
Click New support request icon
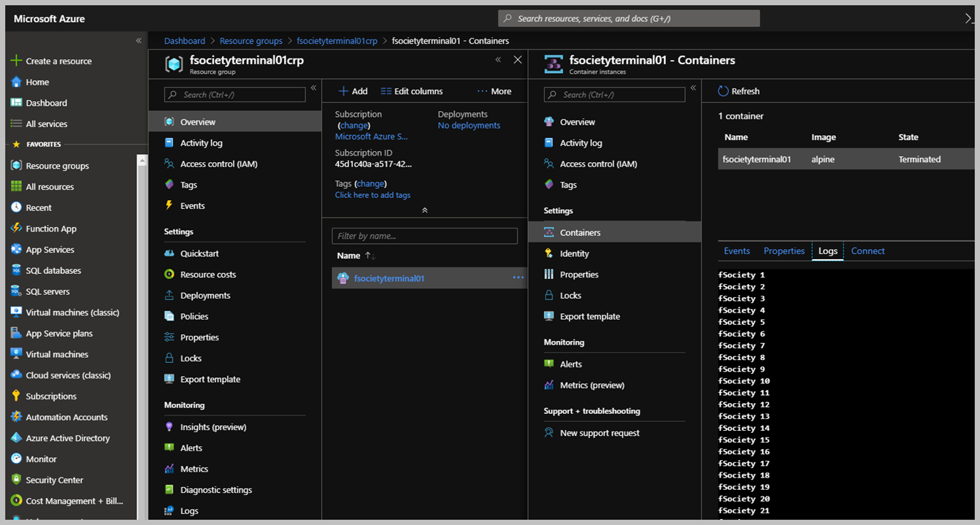click(x=549, y=433)
